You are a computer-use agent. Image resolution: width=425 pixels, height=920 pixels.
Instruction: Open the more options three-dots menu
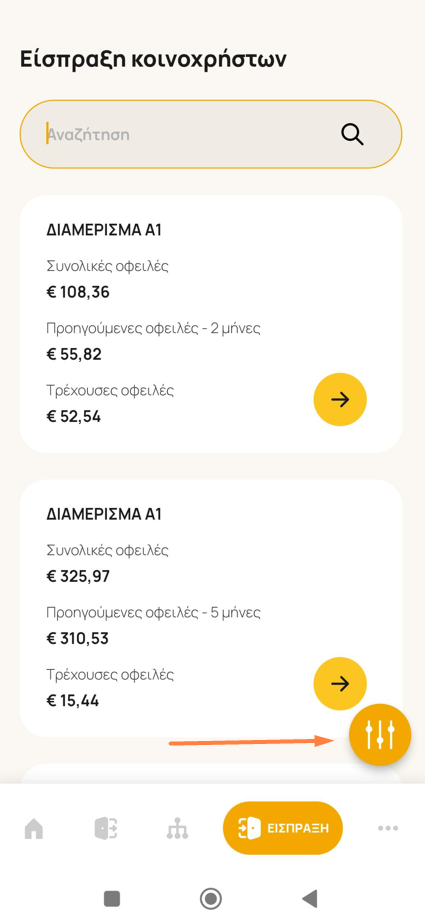[x=388, y=828]
